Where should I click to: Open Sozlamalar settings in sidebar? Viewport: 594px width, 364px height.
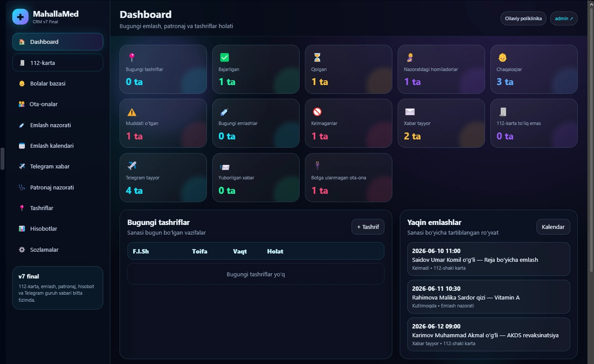click(57, 250)
